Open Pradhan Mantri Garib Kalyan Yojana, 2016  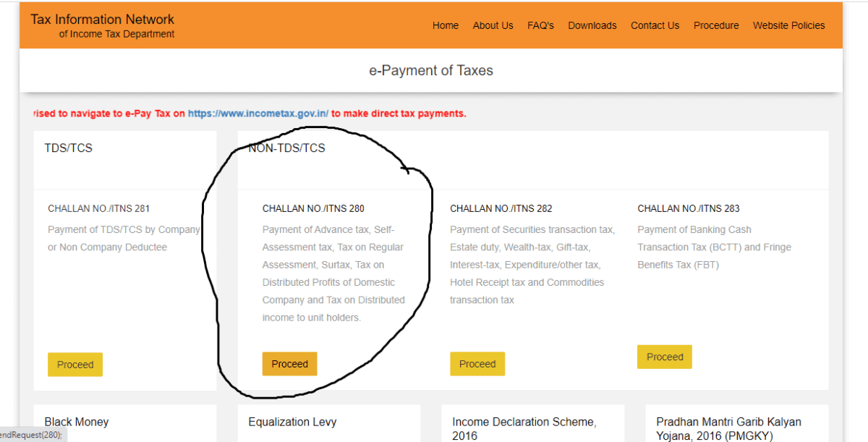coord(728,428)
